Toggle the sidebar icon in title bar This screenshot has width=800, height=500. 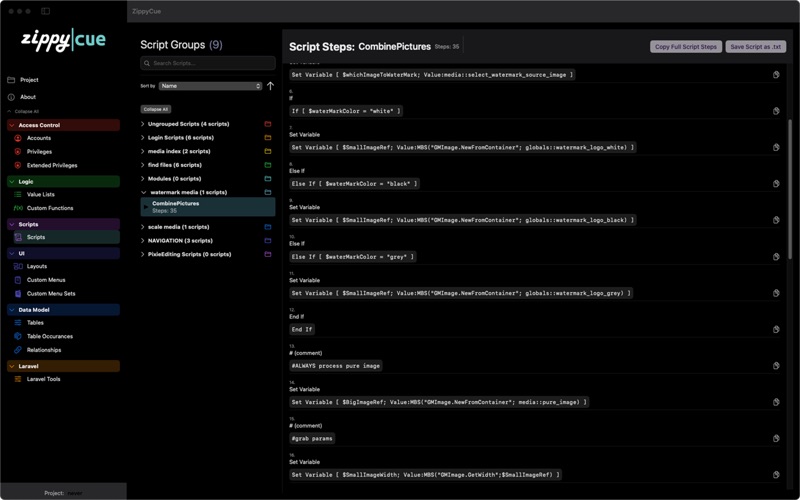(45, 11)
